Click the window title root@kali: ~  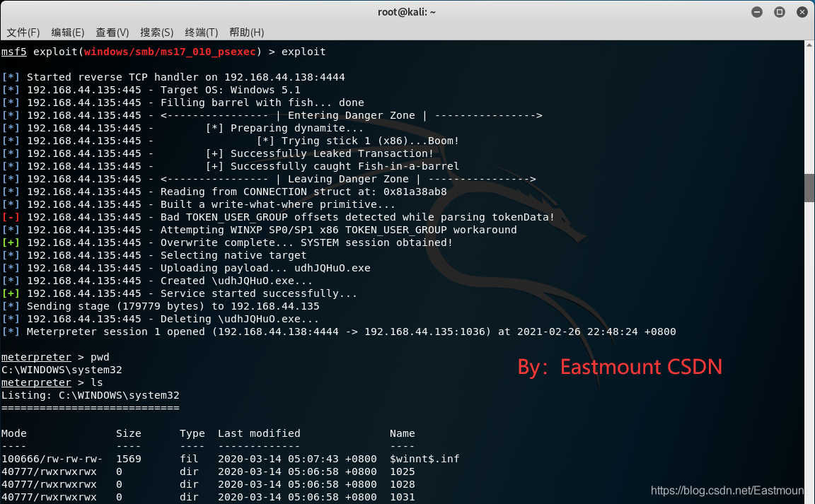click(x=407, y=12)
